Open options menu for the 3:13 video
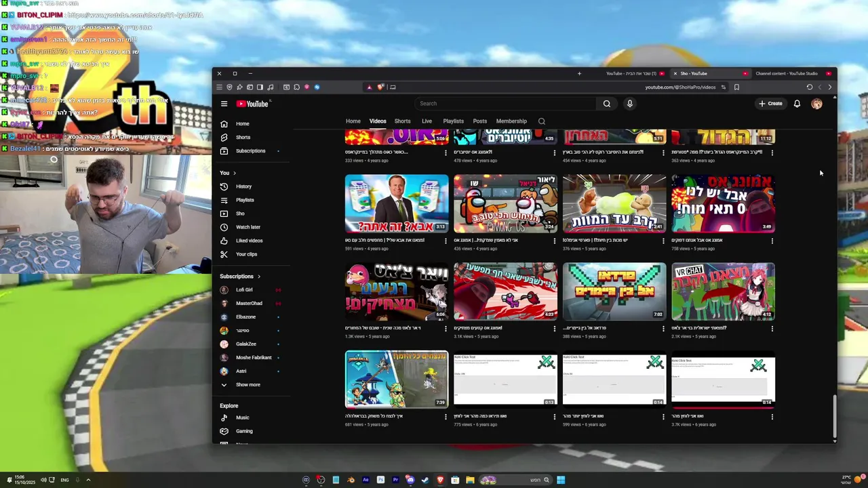The width and height of the screenshot is (868, 488). [446, 241]
